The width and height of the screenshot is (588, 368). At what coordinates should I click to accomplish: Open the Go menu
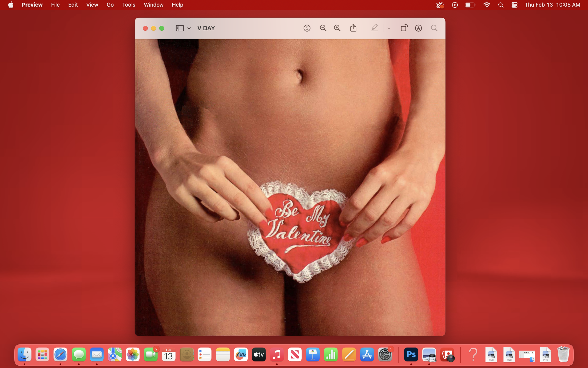[110, 5]
